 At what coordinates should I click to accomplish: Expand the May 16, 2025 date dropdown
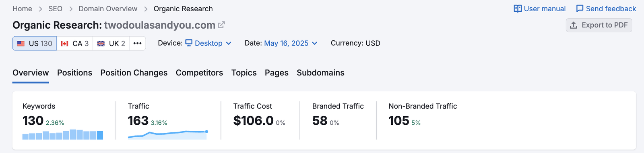291,43
